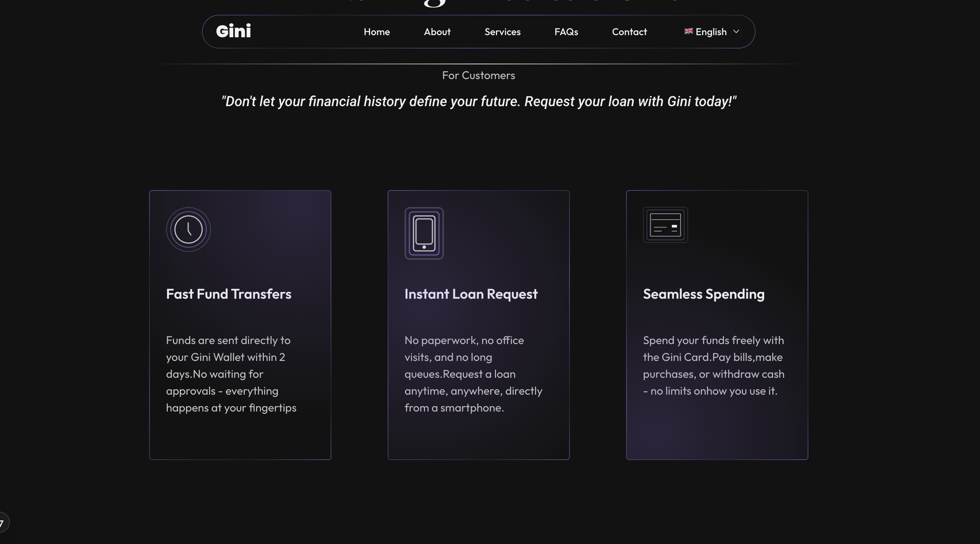The width and height of the screenshot is (980, 544).
Task: Go to the Home page
Action: [377, 32]
